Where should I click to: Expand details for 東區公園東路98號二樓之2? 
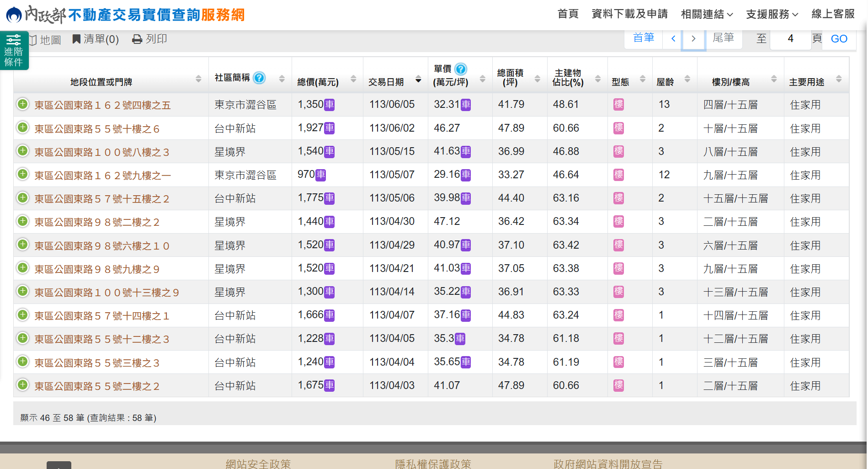click(22, 221)
